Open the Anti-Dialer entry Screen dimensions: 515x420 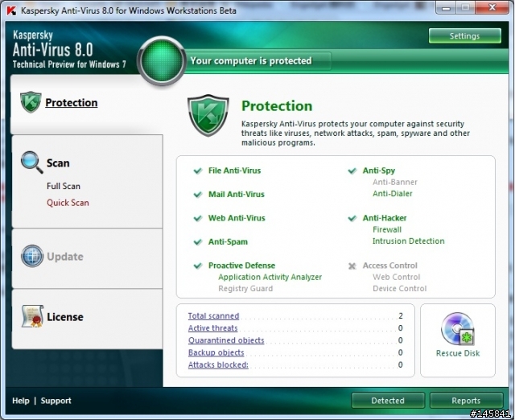(392, 194)
